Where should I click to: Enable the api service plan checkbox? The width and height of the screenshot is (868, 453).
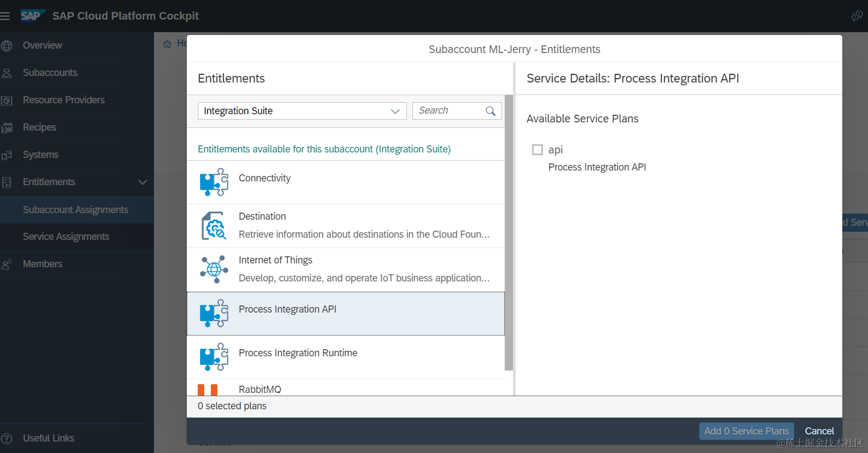pyautogui.click(x=538, y=150)
